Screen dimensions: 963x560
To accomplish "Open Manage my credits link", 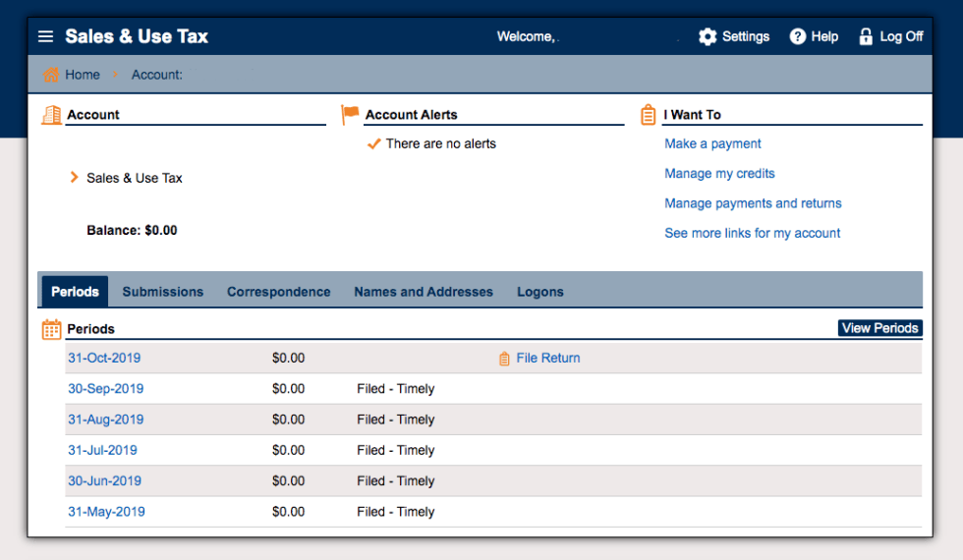I will [719, 174].
